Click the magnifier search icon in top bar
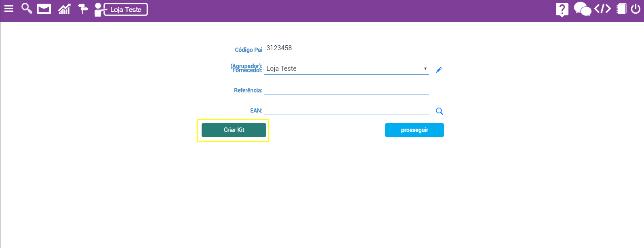Image resolution: width=644 pixels, height=248 pixels. pos(27,8)
